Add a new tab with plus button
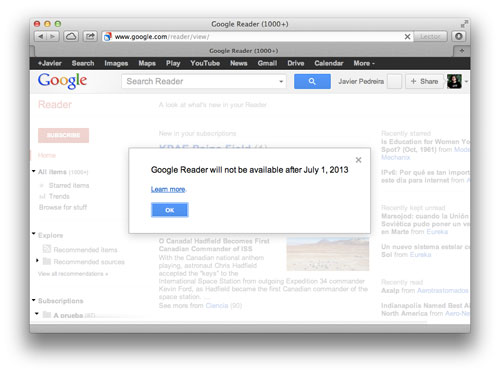Screen dimensions: 500x374 click(x=462, y=51)
